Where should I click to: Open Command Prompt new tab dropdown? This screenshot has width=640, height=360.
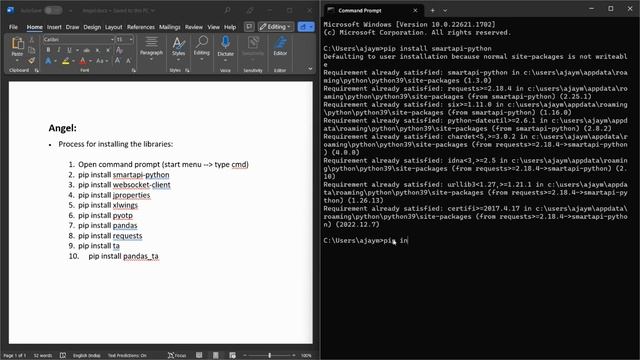click(x=445, y=11)
